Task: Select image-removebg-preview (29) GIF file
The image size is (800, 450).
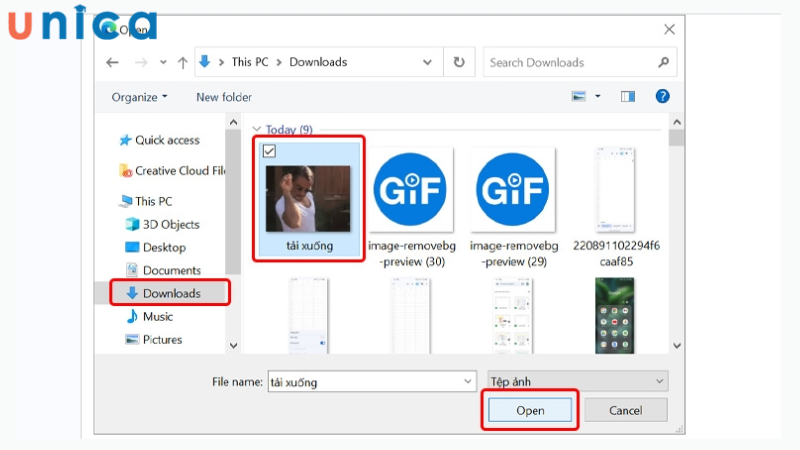Action: 513,207
